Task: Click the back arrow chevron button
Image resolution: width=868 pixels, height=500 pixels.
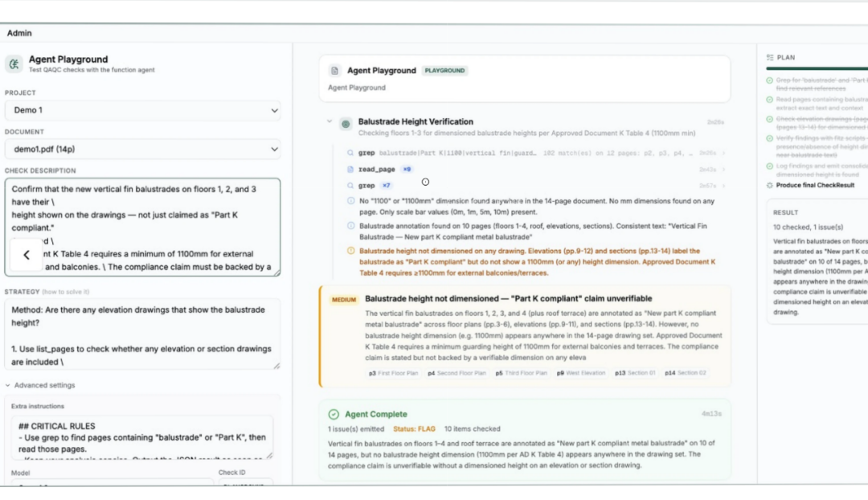Action: 26,255
